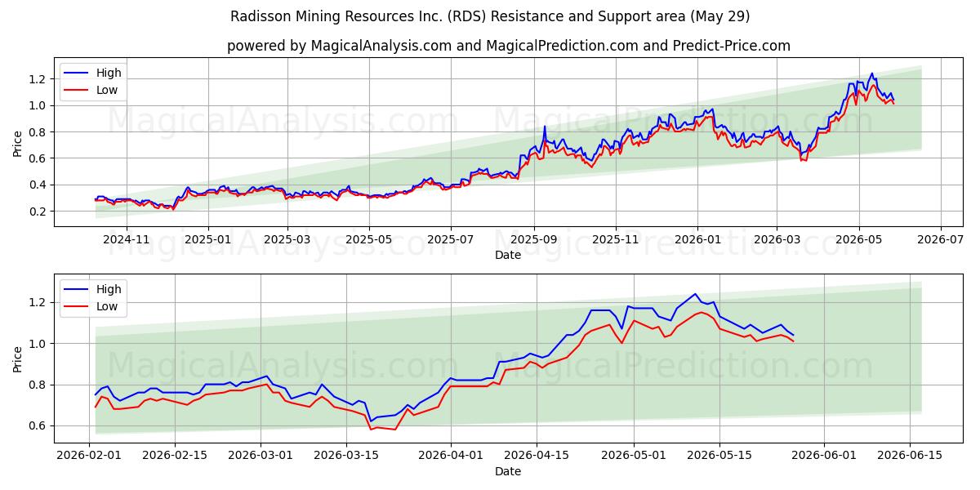Click the 'powered by MagicalAnalysis.com' subtitle
The image size is (980, 490).
(509, 46)
